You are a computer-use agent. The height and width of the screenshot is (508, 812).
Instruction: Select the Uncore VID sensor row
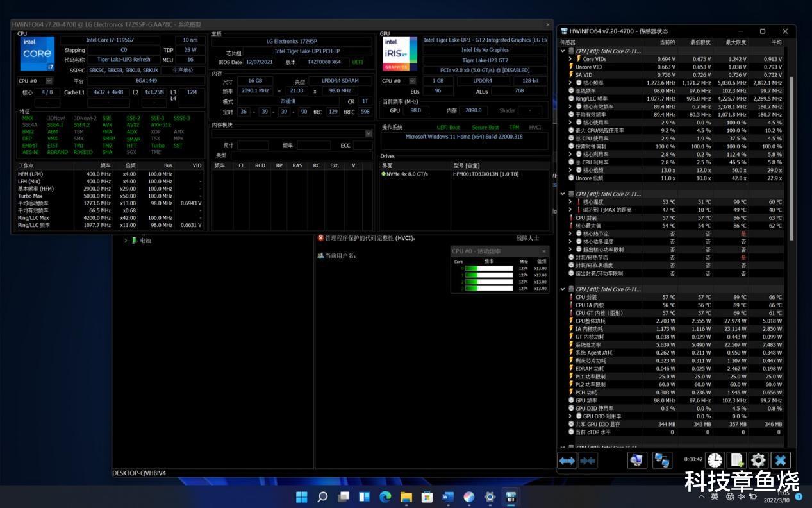tap(588, 67)
